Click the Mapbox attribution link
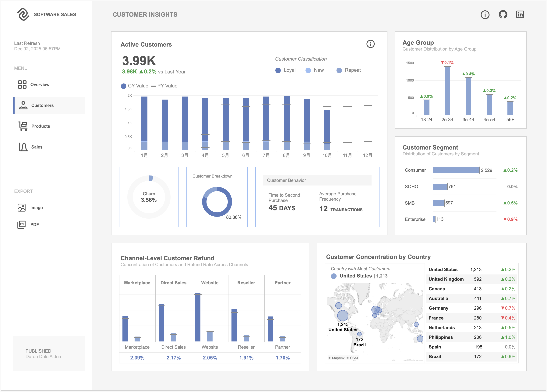 click(337, 358)
